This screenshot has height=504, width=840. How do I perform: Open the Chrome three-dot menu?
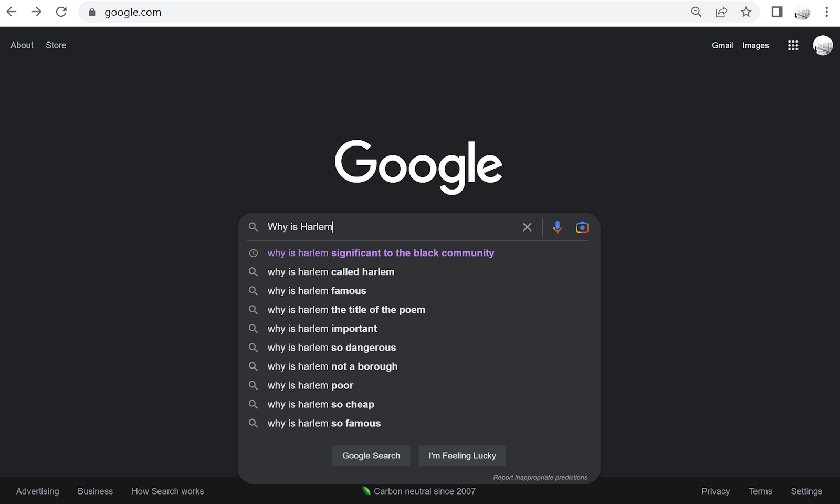click(x=827, y=12)
